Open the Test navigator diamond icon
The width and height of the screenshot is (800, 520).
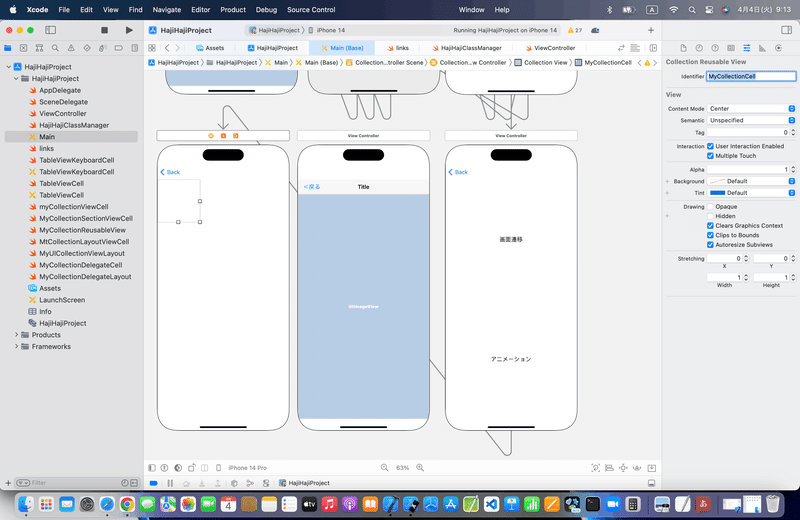click(x=87, y=48)
